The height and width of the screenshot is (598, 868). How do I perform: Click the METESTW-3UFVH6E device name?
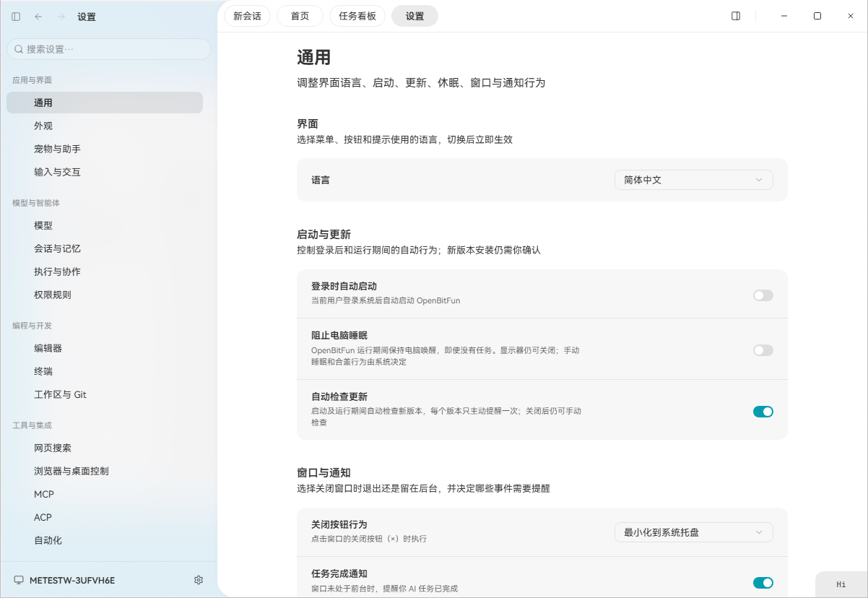(x=72, y=580)
